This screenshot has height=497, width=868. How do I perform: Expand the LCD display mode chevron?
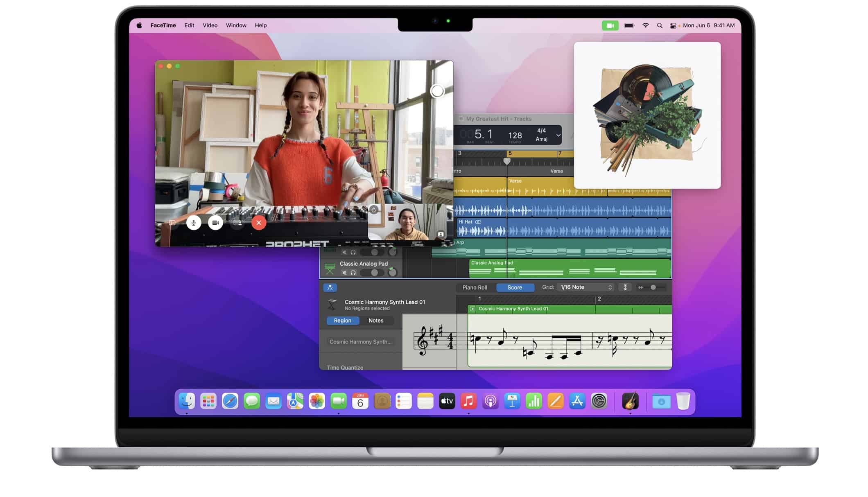[558, 135]
